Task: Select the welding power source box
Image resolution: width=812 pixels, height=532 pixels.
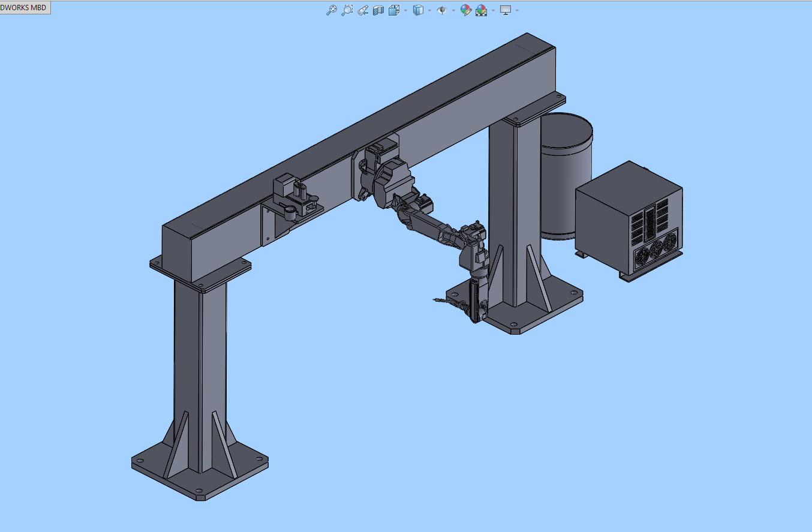Action: tap(628, 221)
